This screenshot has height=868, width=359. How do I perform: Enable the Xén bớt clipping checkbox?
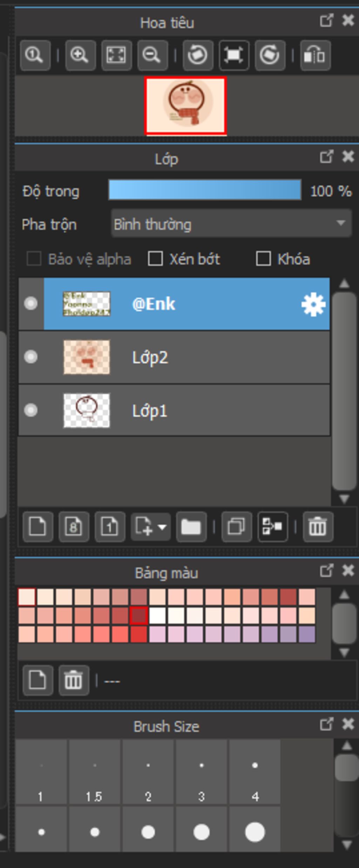155,259
